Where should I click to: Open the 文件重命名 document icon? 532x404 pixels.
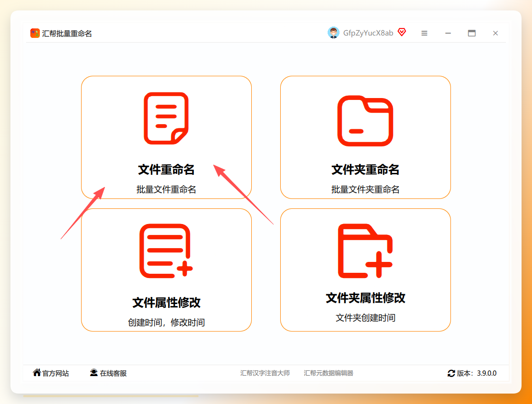(x=166, y=118)
